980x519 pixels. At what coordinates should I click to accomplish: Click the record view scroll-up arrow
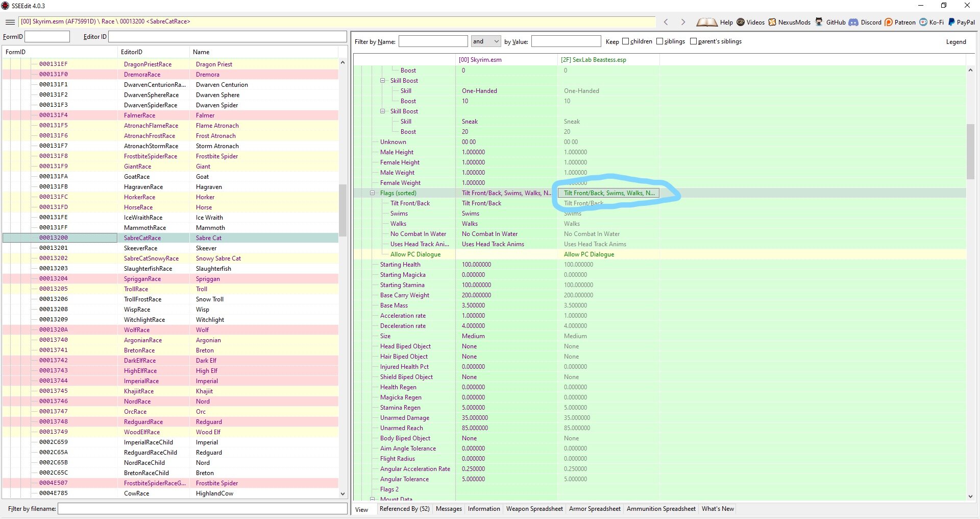[x=970, y=70]
